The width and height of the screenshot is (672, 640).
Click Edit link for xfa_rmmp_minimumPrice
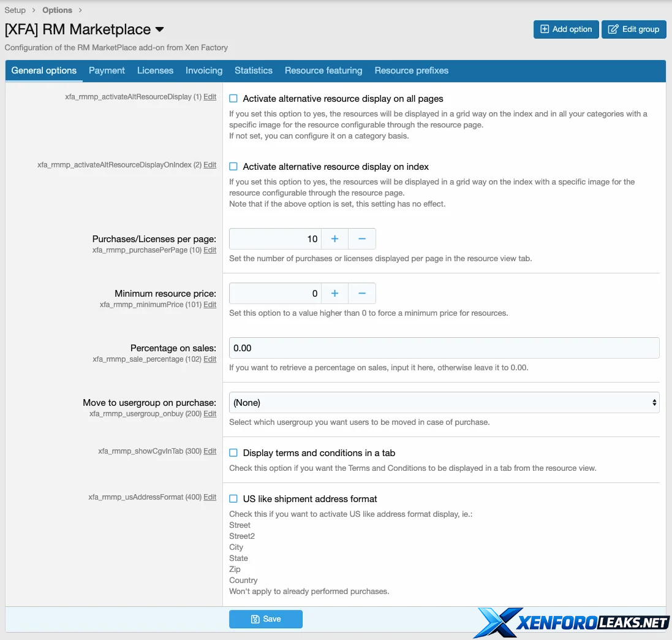click(210, 305)
